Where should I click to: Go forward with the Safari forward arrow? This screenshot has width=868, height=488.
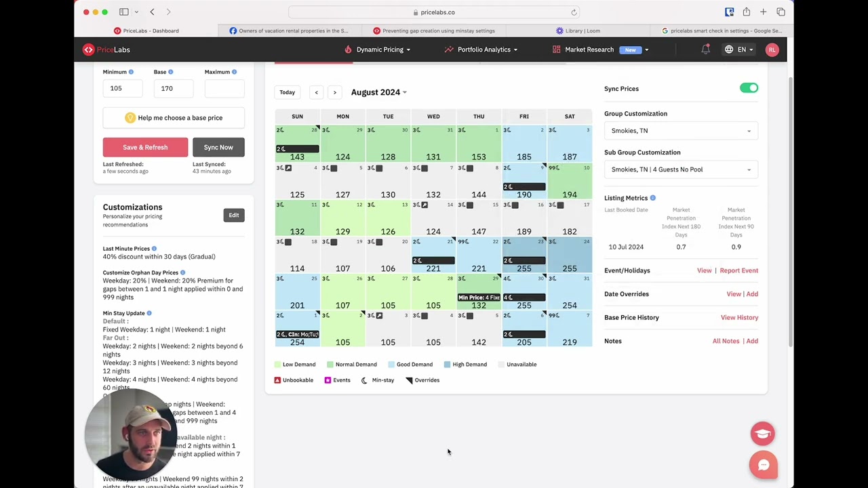tap(168, 12)
